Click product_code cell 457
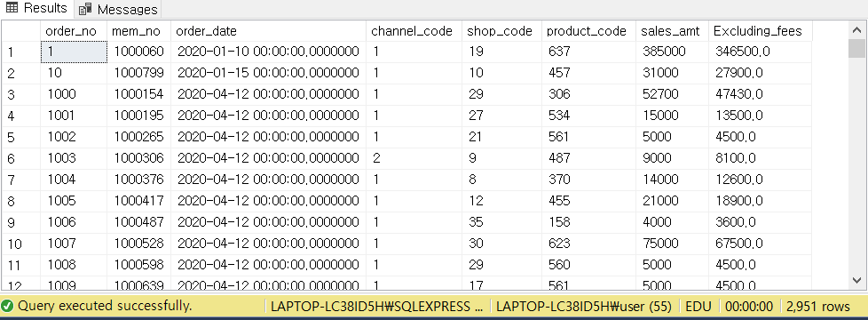Image resolution: width=868 pixels, height=320 pixels. [589, 73]
